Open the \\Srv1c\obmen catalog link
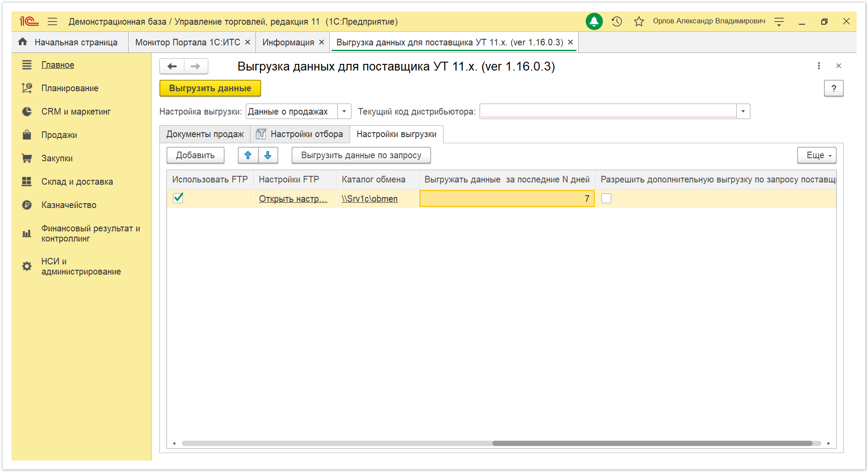Image resolution: width=868 pixels, height=472 pixels. (369, 199)
